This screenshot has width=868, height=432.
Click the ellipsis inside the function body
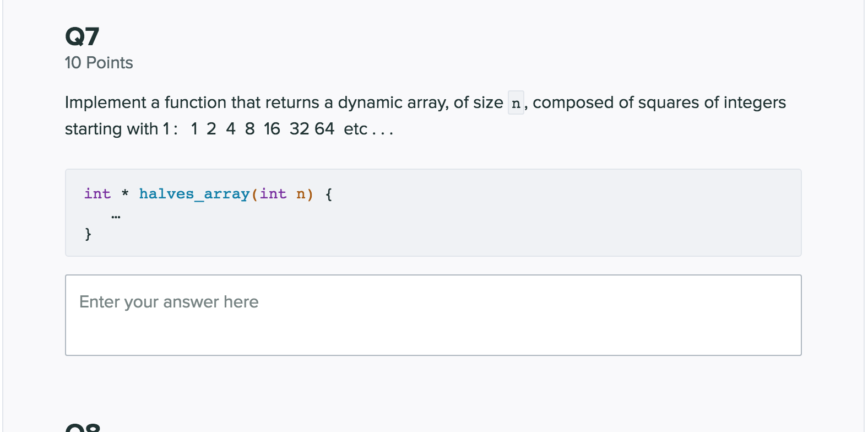(116, 216)
